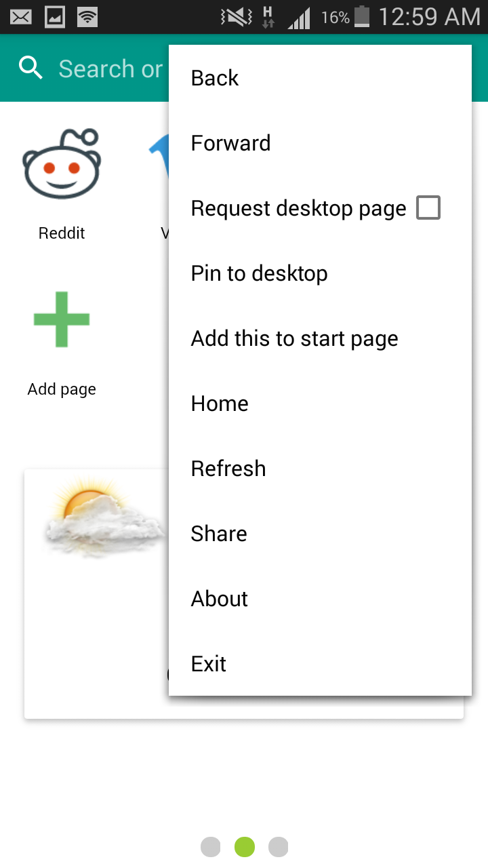488x868 pixels.
Task: Click the green plus Add page icon
Action: pyautogui.click(x=62, y=319)
